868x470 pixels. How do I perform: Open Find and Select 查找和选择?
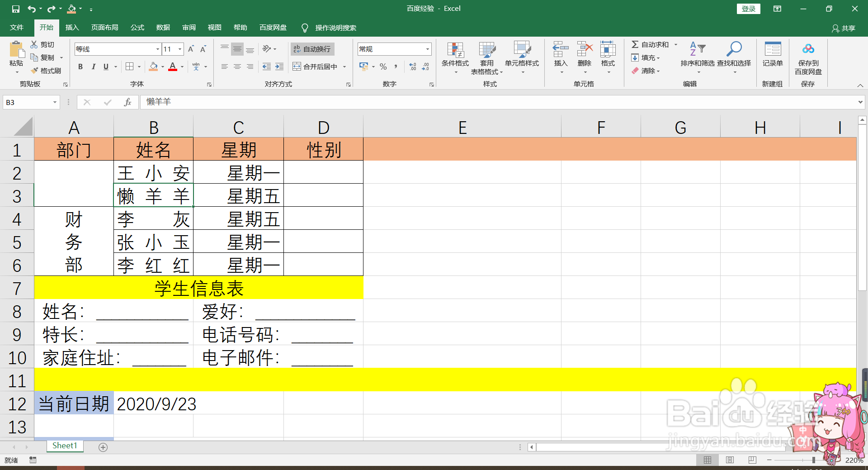coord(734,58)
